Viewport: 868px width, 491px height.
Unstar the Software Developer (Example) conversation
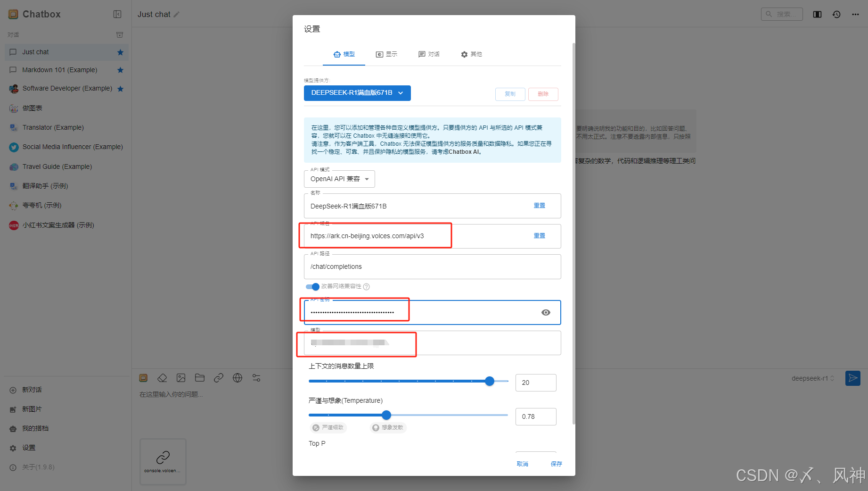[x=120, y=89]
